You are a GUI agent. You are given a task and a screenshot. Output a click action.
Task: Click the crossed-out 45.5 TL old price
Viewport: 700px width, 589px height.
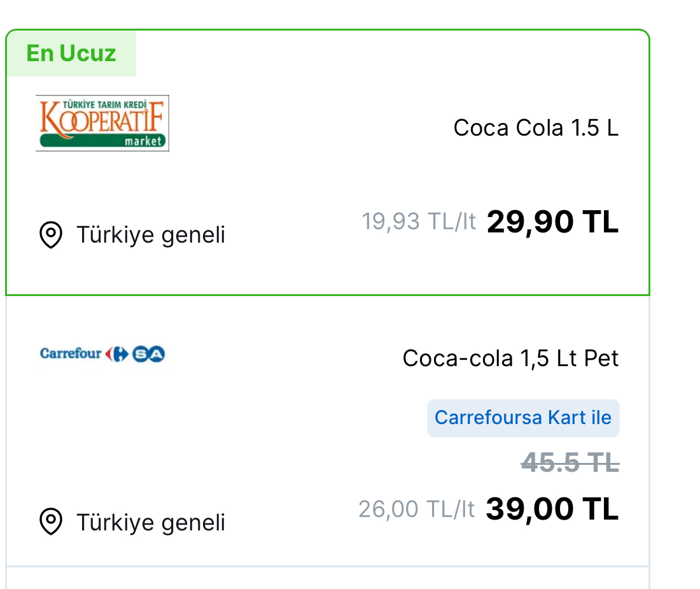[x=570, y=462]
